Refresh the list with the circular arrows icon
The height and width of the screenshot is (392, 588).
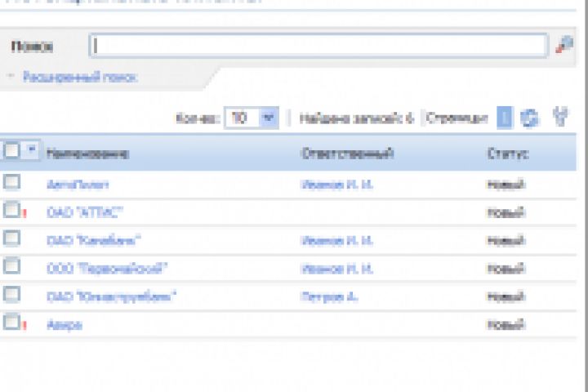pos(529,118)
